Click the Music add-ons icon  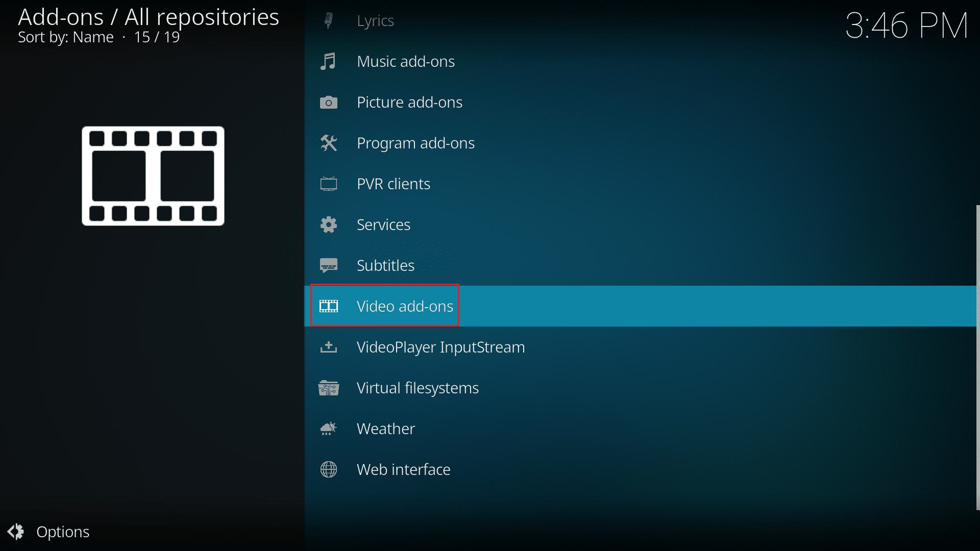[x=329, y=61]
